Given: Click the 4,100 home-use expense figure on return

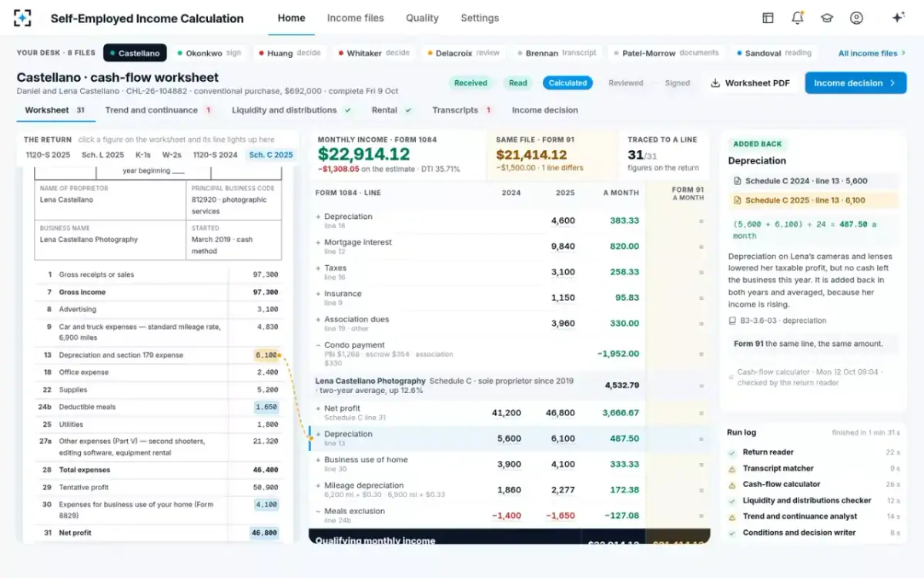Looking at the screenshot, I should click(x=266, y=504).
